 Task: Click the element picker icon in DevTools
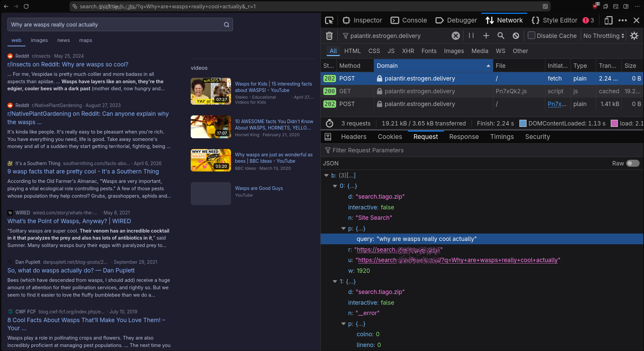[329, 20]
